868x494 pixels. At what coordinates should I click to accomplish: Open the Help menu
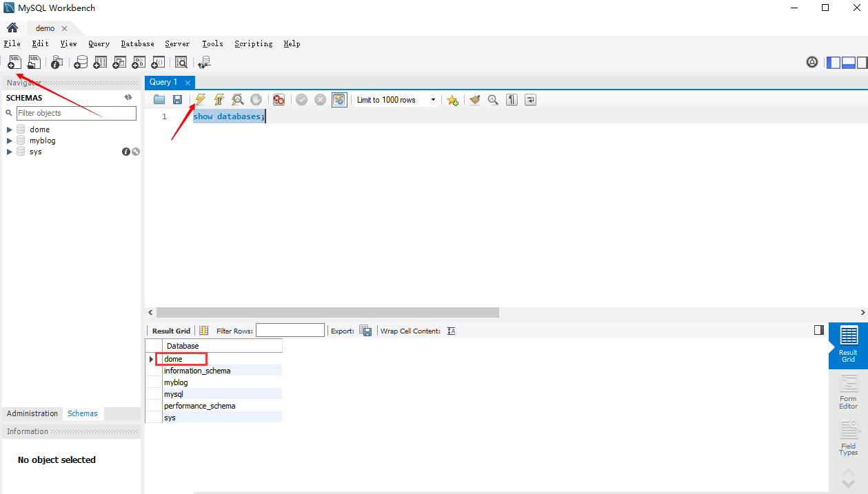[292, 43]
